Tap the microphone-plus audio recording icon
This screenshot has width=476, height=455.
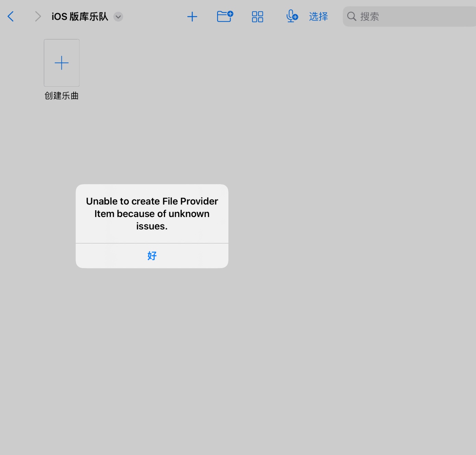[292, 16]
